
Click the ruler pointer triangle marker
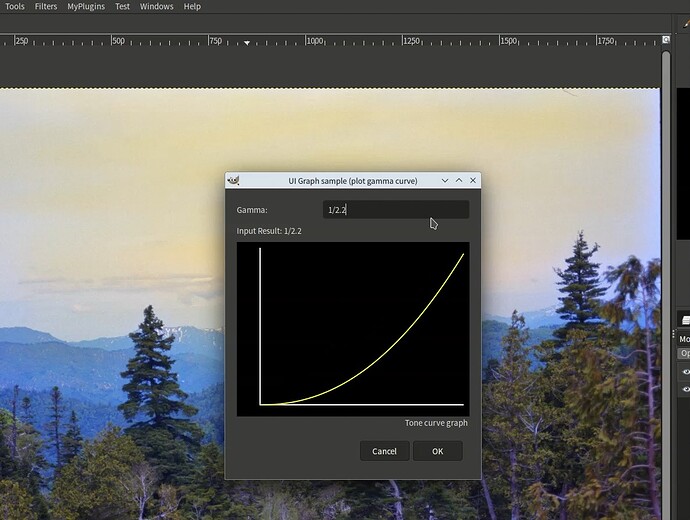coord(247,43)
